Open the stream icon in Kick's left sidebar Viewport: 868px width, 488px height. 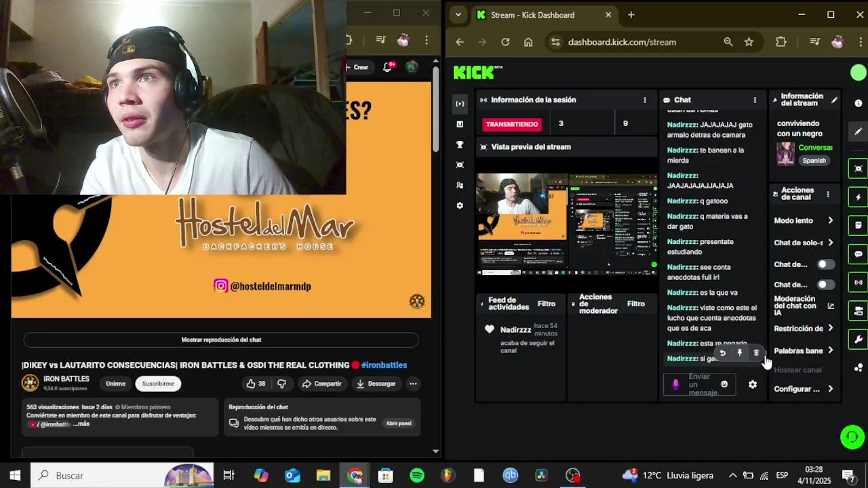(460, 104)
